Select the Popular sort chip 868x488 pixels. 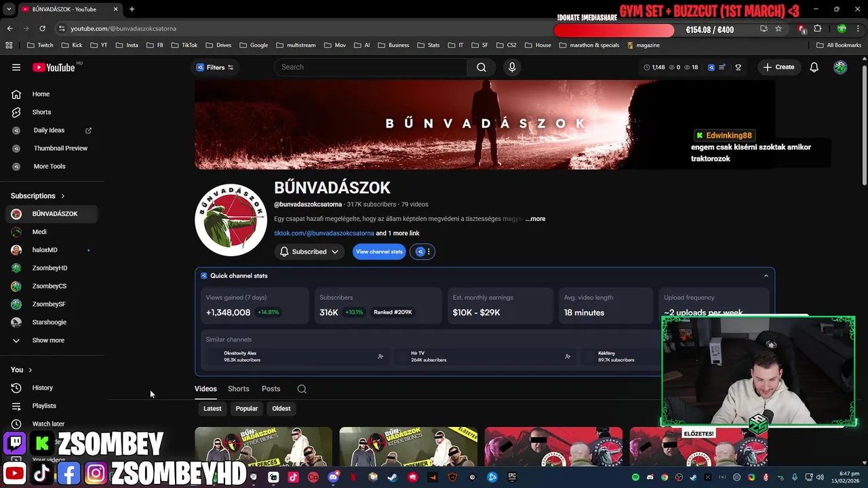tap(247, 409)
